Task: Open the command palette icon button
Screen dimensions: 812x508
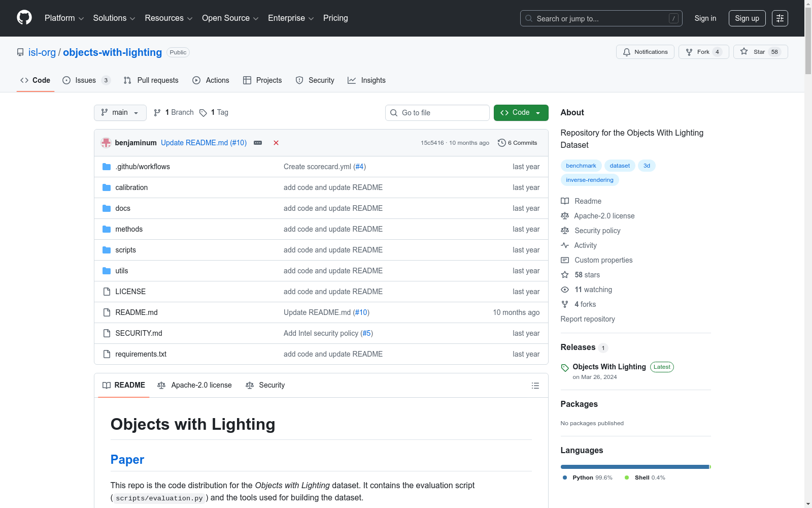Action: (x=780, y=18)
